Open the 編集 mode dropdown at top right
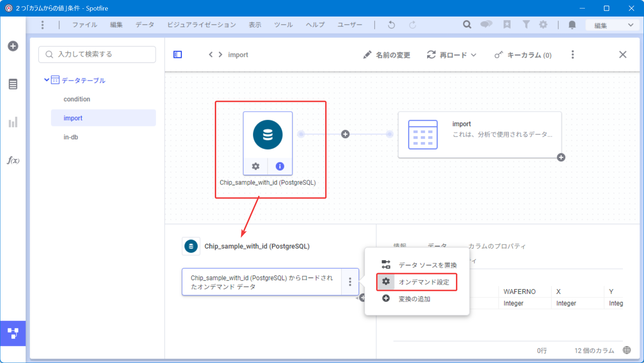Screen dimensions: 644x363 tap(612, 25)
